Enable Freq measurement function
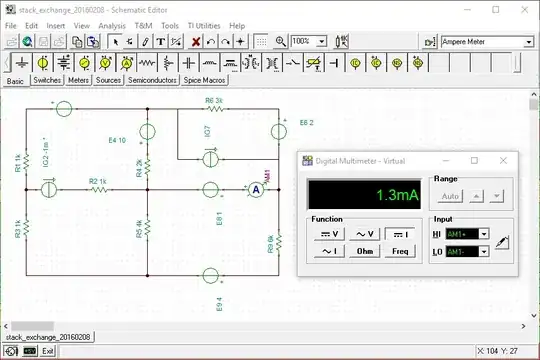Screen dimensions: 540x360 coord(400,251)
